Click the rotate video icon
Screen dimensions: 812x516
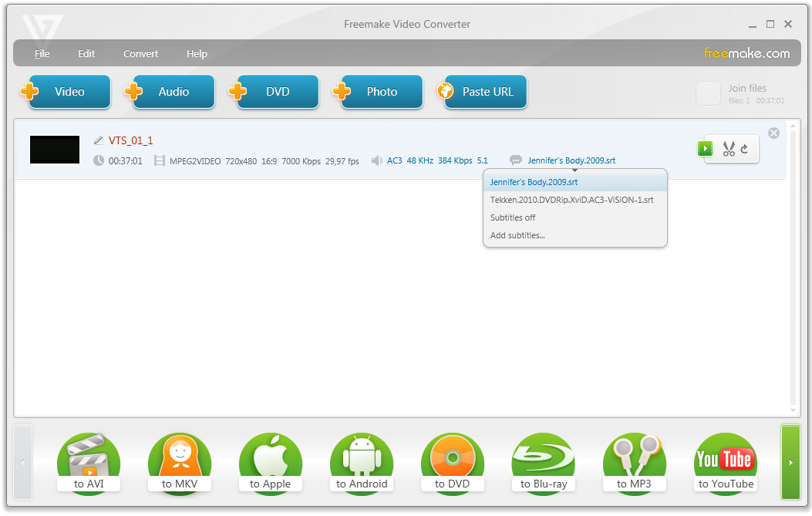coord(744,149)
